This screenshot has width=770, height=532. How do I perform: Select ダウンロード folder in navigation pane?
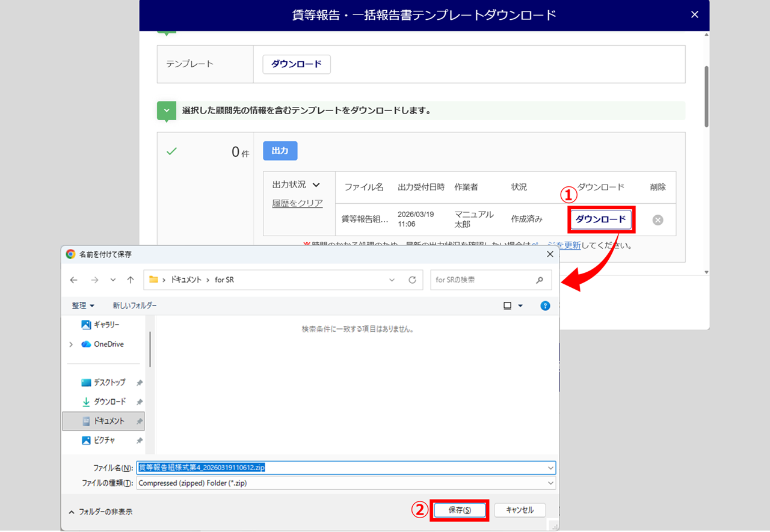[109, 402]
